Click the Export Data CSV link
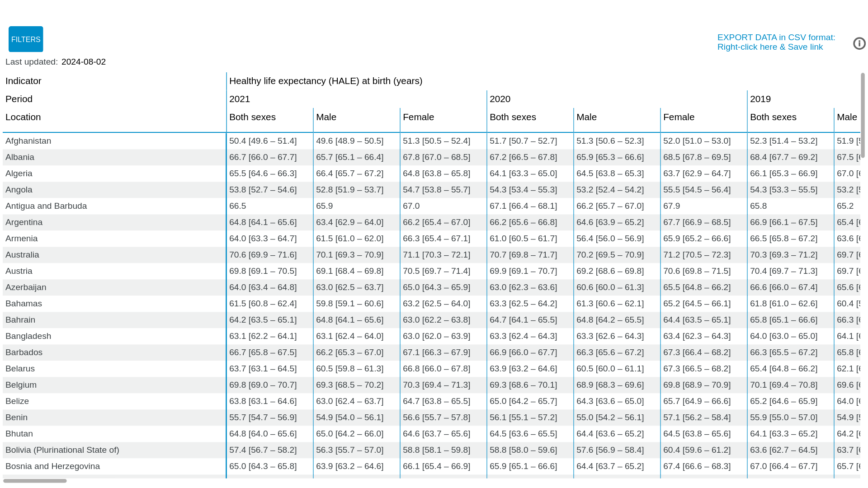The image size is (868, 488). click(x=776, y=42)
